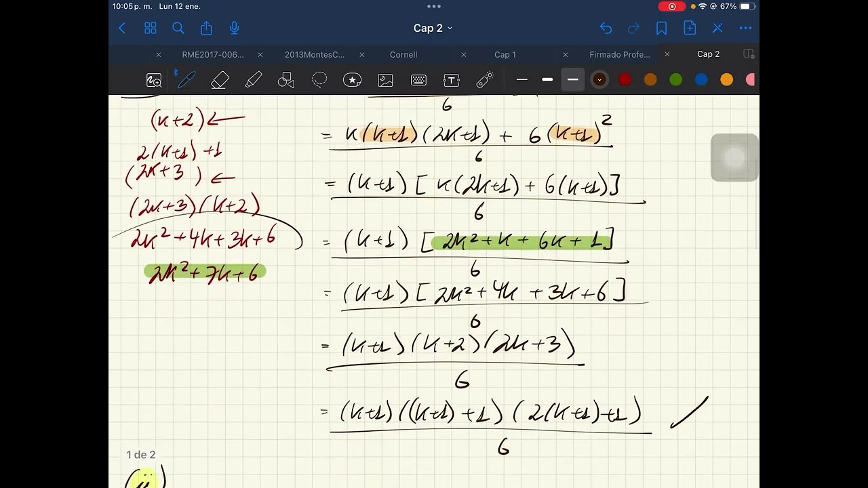Switch to the RME2017-006 tab
This screenshot has width=868, height=488.
tap(213, 54)
